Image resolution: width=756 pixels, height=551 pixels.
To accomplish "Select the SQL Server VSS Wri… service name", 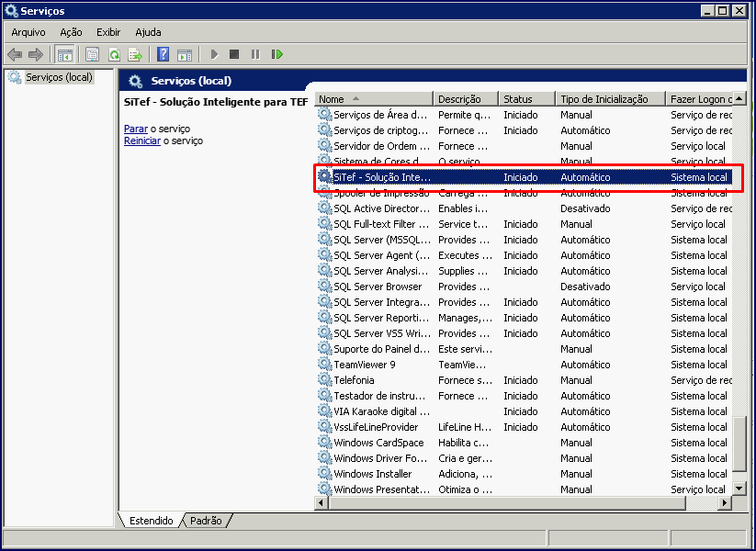I will coord(382,333).
